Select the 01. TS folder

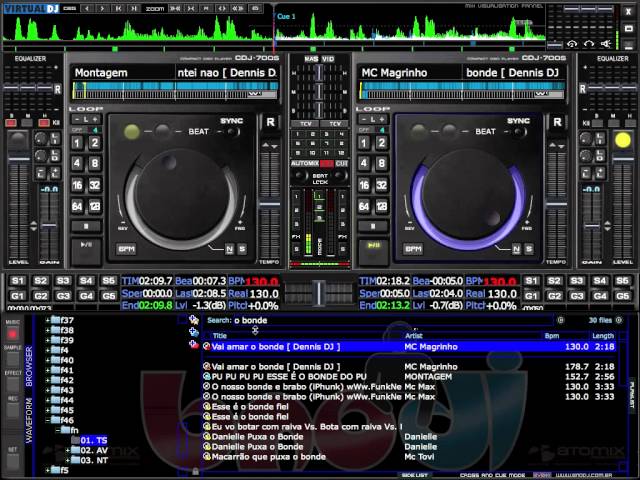click(93, 440)
